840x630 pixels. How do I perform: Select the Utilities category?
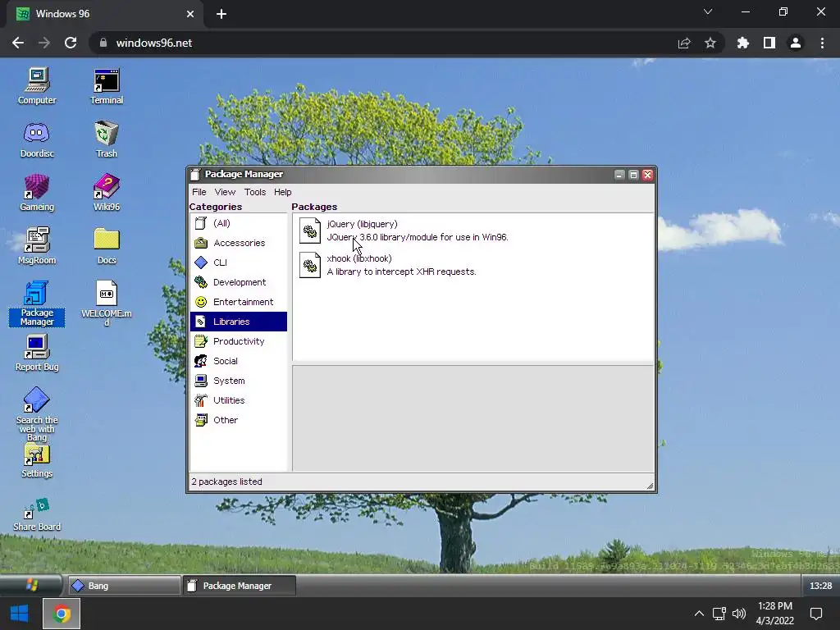[239, 400]
